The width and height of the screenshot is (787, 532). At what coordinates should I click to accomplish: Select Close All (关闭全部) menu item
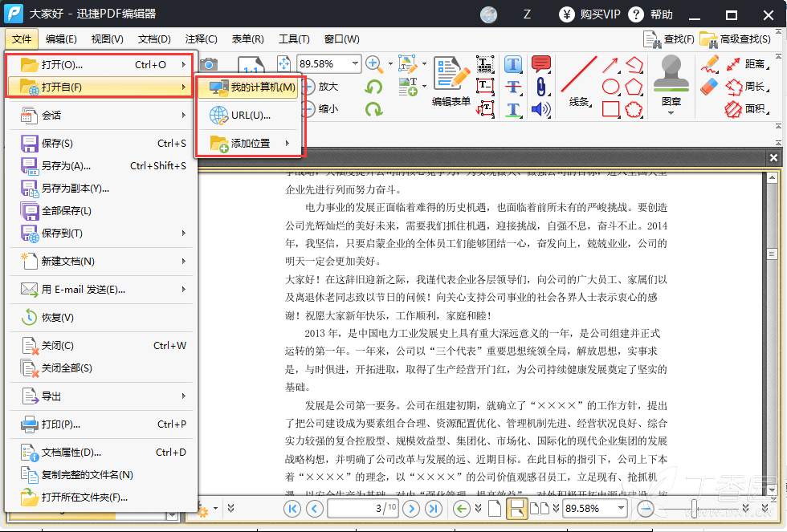(x=101, y=368)
